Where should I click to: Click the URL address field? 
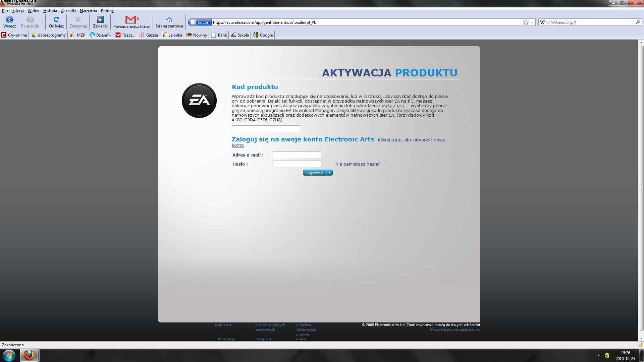point(367,22)
